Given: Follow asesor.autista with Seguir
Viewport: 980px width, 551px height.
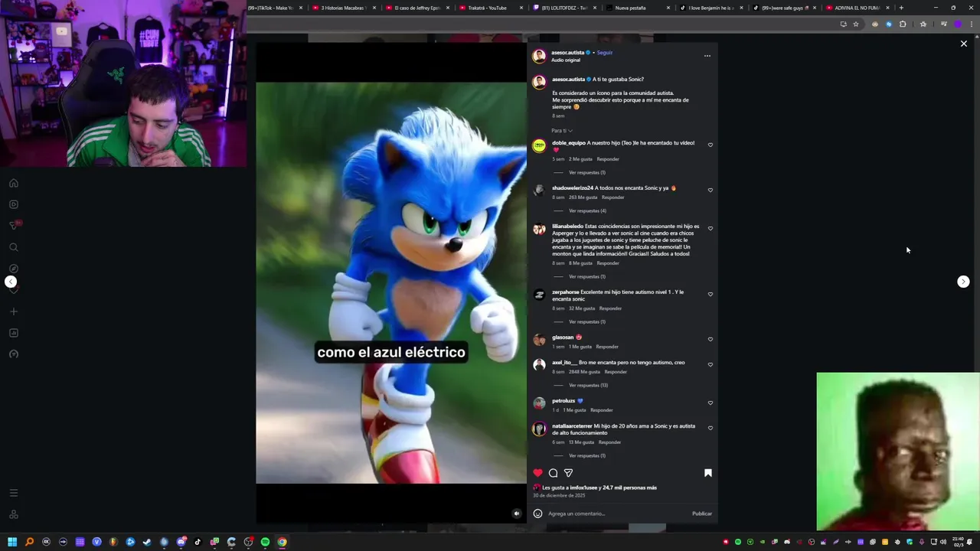Looking at the screenshot, I should pyautogui.click(x=605, y=53).
